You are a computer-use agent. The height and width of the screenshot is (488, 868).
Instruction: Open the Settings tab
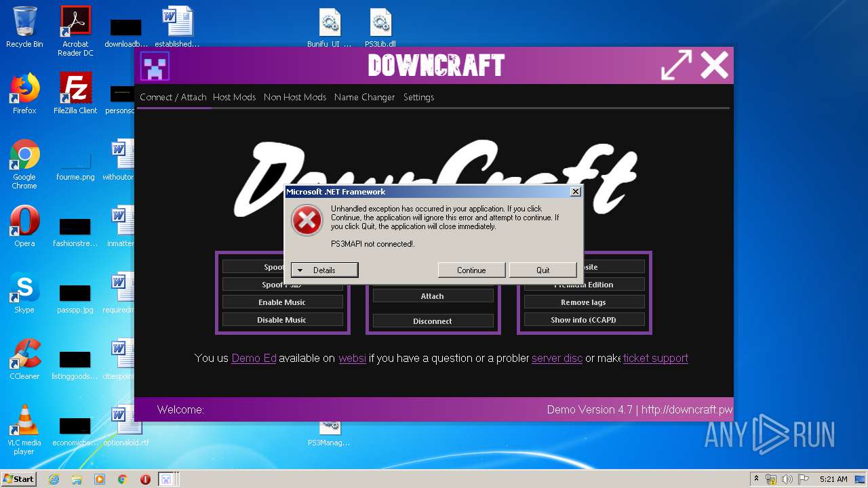point(418,97)
